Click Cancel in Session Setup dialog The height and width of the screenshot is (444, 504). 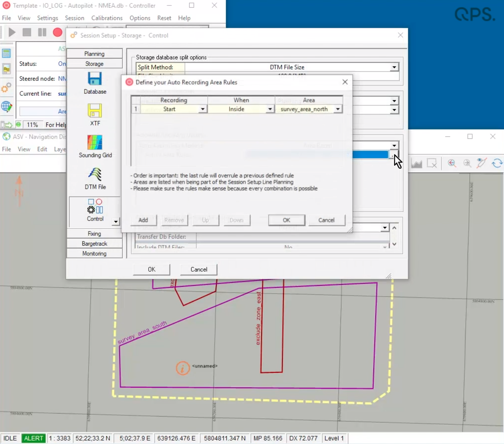(198, 269)
